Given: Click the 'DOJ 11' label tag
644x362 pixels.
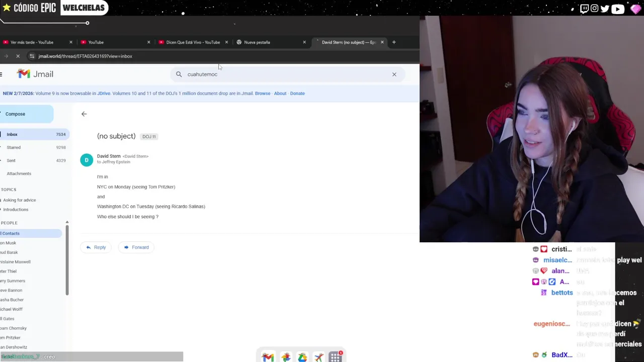Looking at the screenshot, I should click(149, 137).
